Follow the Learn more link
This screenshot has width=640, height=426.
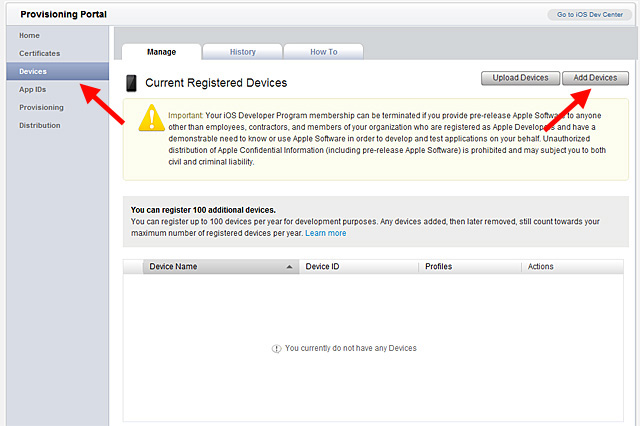pos(326,233)
